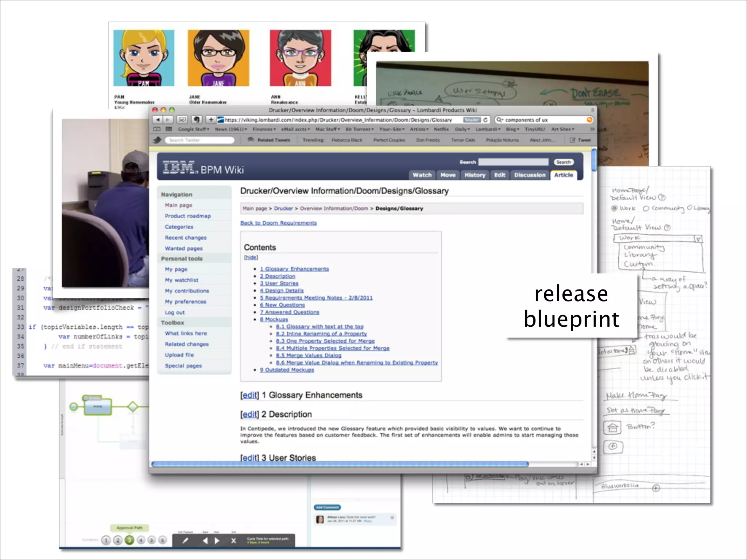Click Drucker in the breadcrumb trail
This screenshot has width=747, height=560.
click(283, 209)
